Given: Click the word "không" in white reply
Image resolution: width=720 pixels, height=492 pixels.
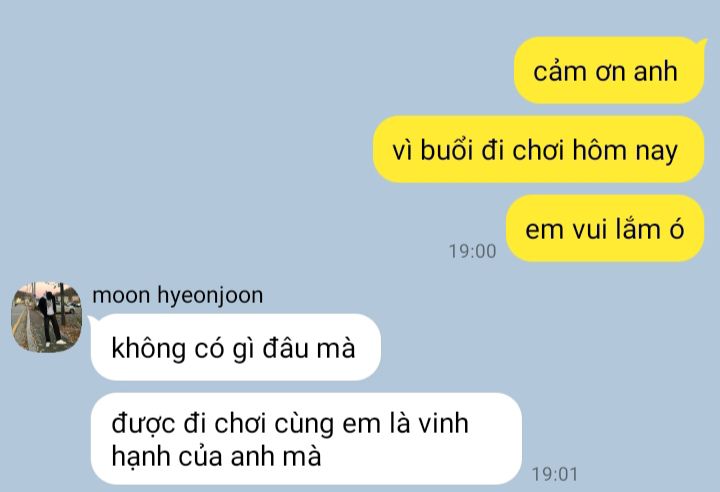Looking at the screenshot, I should point(148,349).
